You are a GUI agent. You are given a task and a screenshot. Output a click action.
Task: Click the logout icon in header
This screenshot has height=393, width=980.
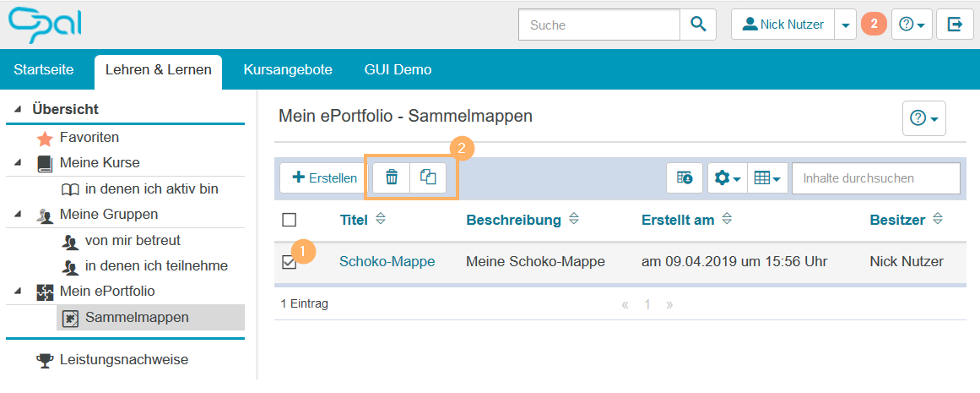[x=955, y=25]
